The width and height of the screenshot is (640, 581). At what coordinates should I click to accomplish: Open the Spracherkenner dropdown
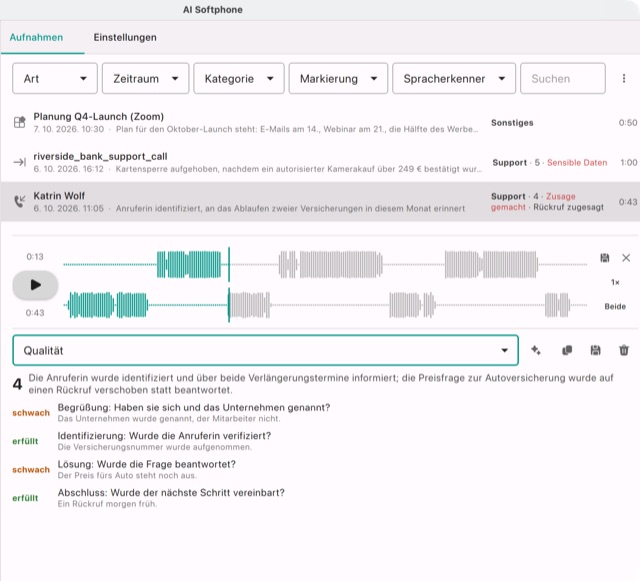pos(454,78)
